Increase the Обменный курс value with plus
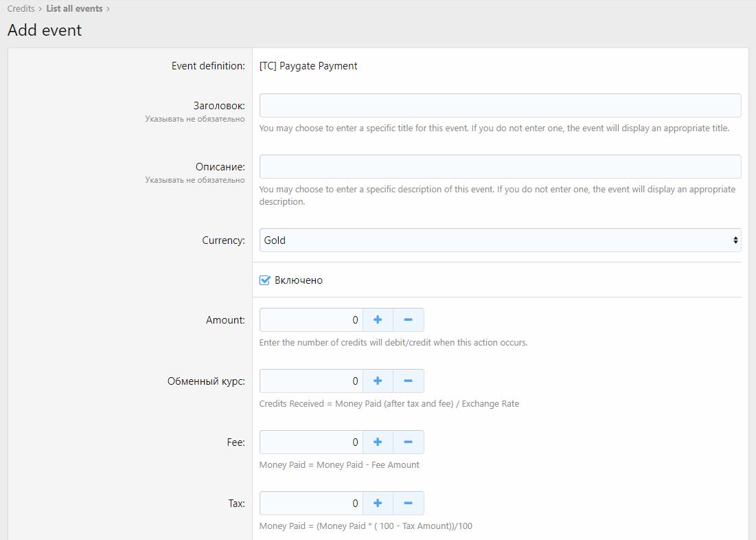This screenshot has height=540, width=756. click(x=378, y=381)
